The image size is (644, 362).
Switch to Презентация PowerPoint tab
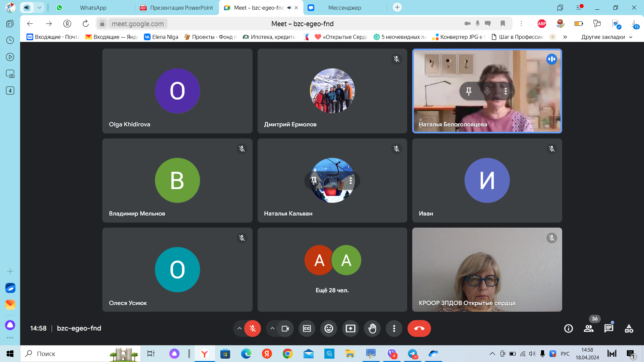tap(181, 8)
